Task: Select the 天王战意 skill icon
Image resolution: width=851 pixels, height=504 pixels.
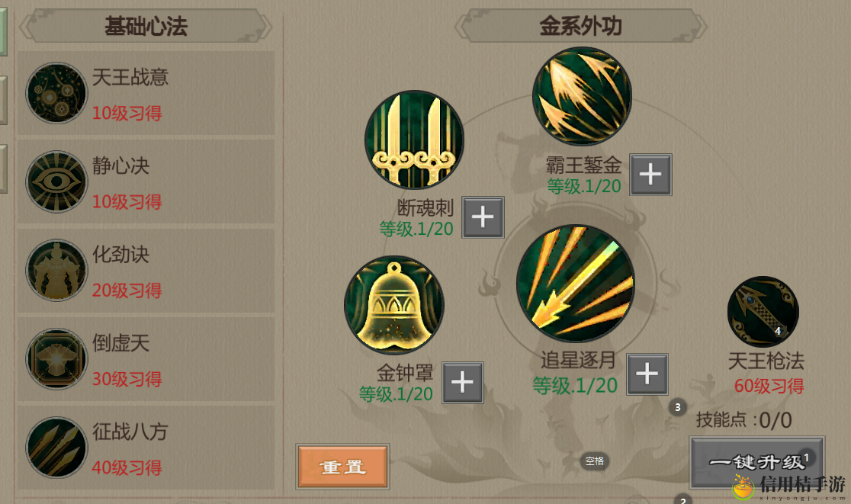Action: (56, 93)
